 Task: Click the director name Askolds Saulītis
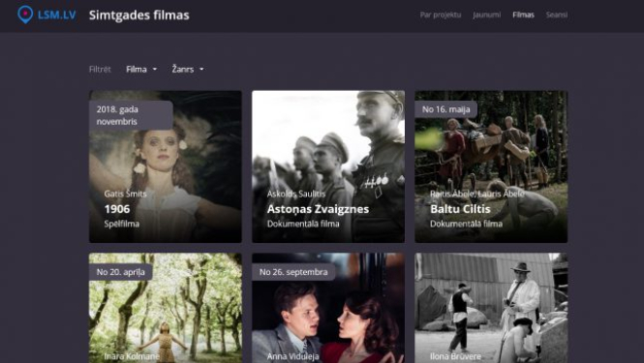click(296, 194)
